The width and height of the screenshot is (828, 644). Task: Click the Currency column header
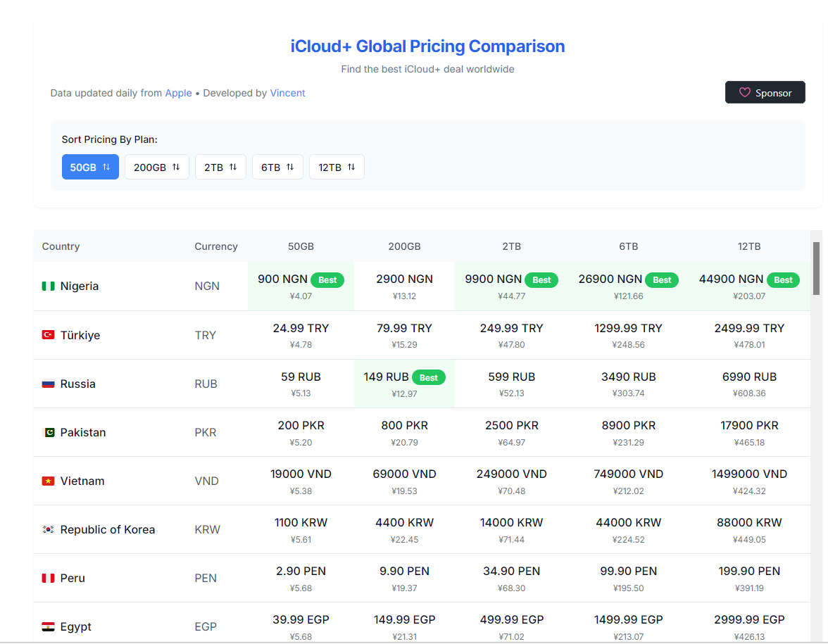pyautogui.click(x=216, y=246)
